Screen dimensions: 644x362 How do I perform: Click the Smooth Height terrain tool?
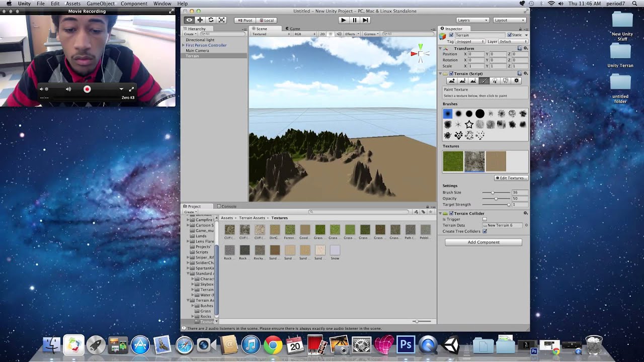[x=473, y=81]
